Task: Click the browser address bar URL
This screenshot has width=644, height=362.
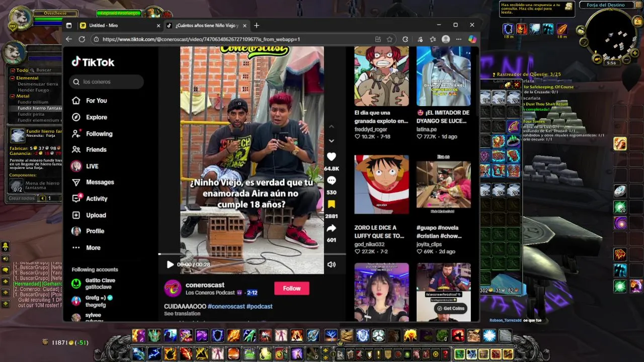Action: coord(201,39)
